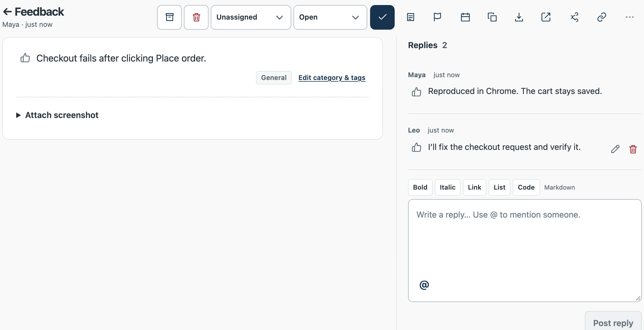Like Maya's reply about Chrome
The width and height of the screenshot is (644, 330).
click(416, 92)
